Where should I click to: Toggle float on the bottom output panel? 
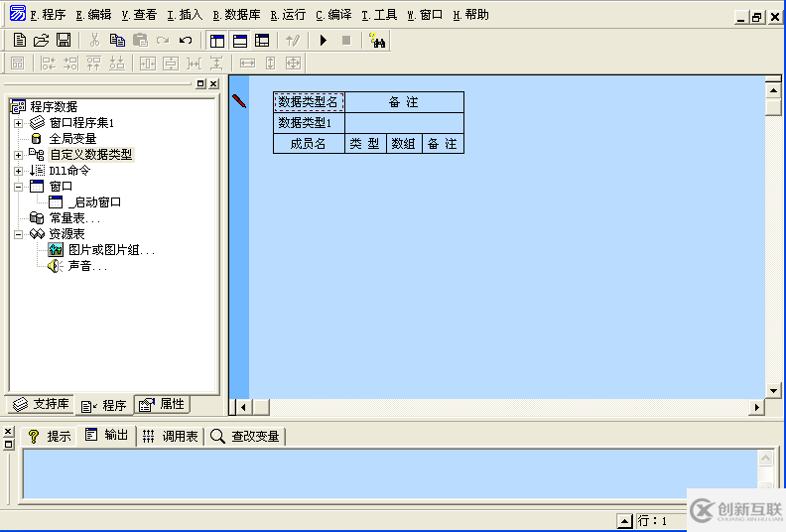tap(8, 445)
